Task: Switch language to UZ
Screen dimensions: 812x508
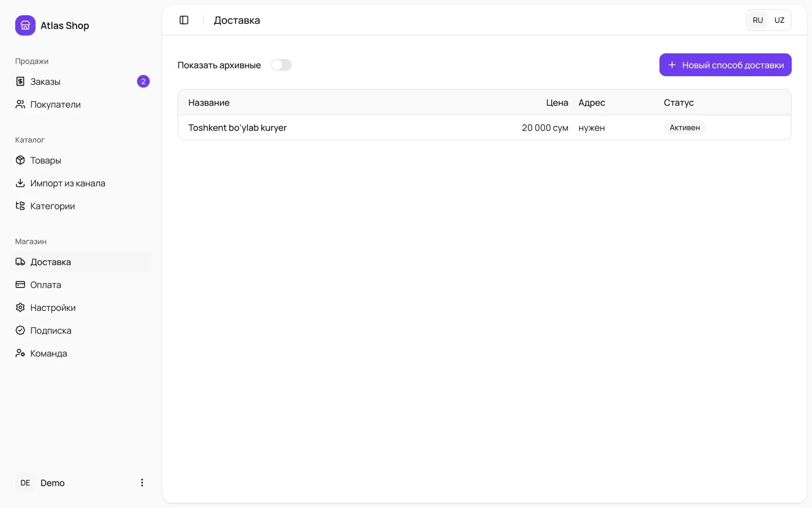Action: point(780,20)
